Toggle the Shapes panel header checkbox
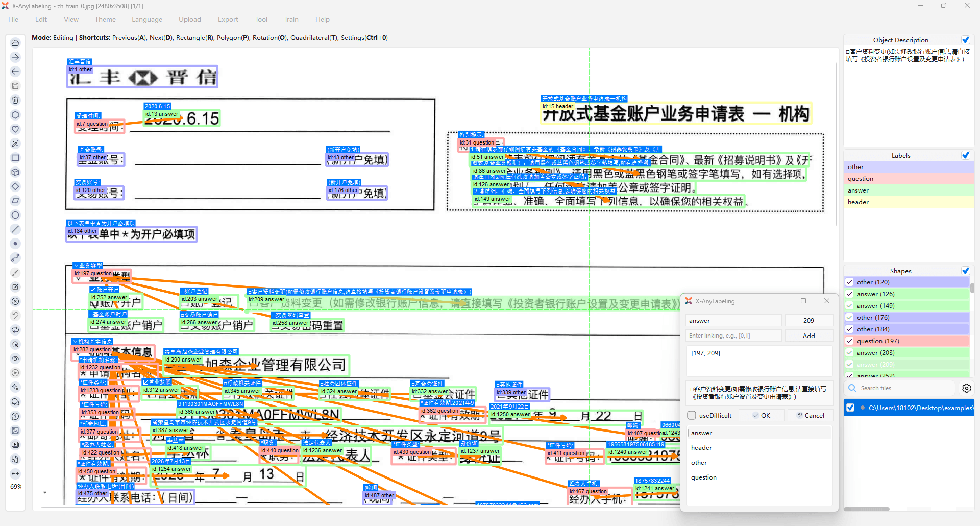The width and height of the screenshot is (980, 526). 966,271
